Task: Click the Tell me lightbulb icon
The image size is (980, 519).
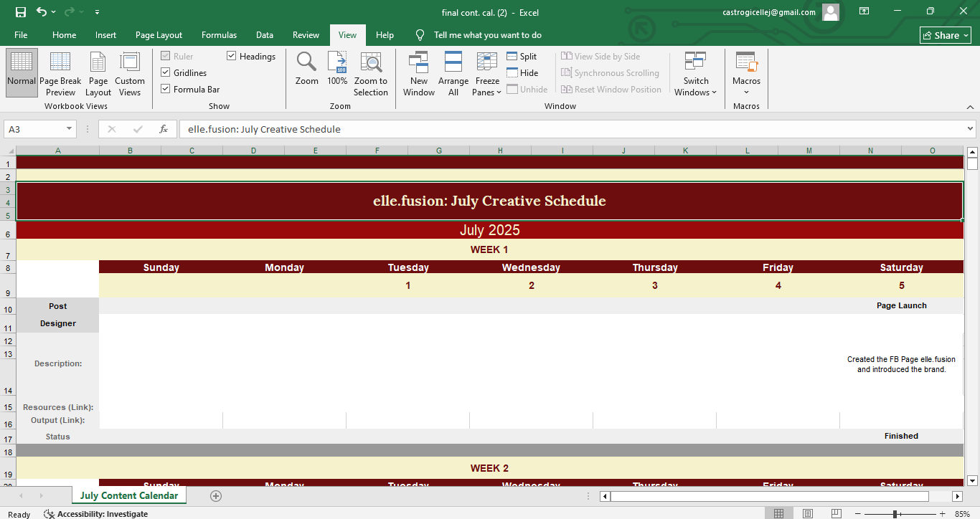Action: tap(420, 35)
